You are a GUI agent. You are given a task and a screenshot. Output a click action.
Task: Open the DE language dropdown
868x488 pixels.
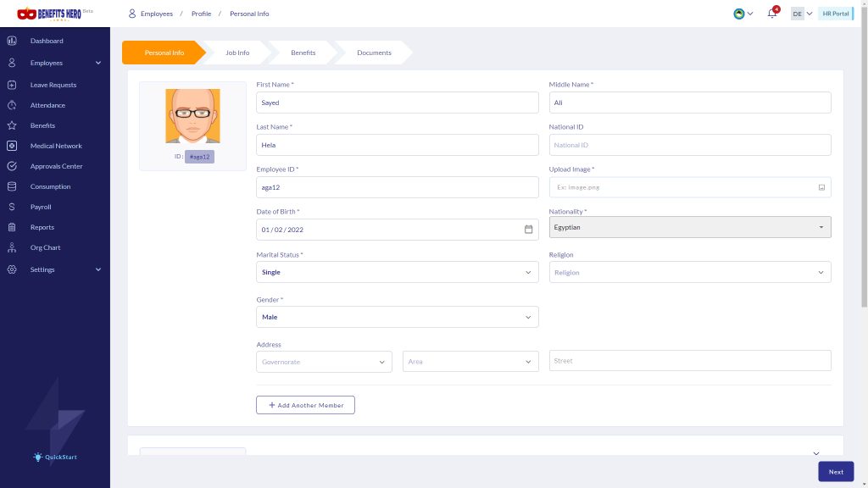coord(802,14)
